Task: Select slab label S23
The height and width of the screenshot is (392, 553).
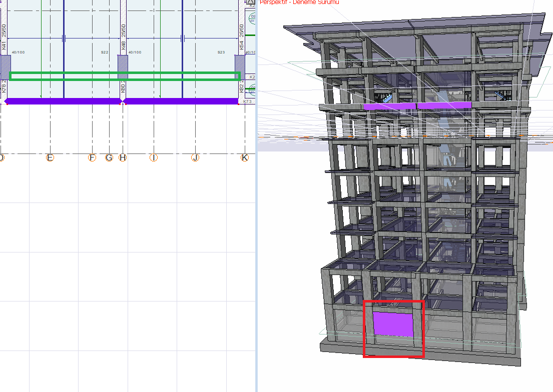Action: tap(221, 52)
